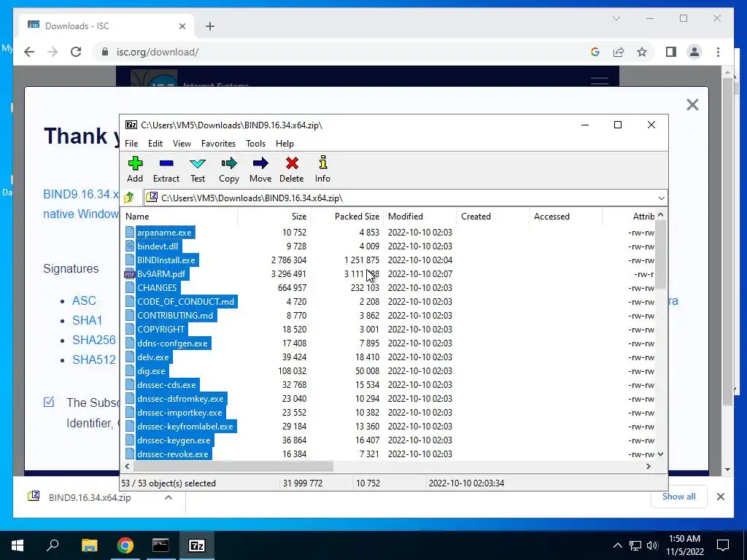Open Chrome profile avatar
Viewport: 747px width, 560px height.
pos(694,52)
